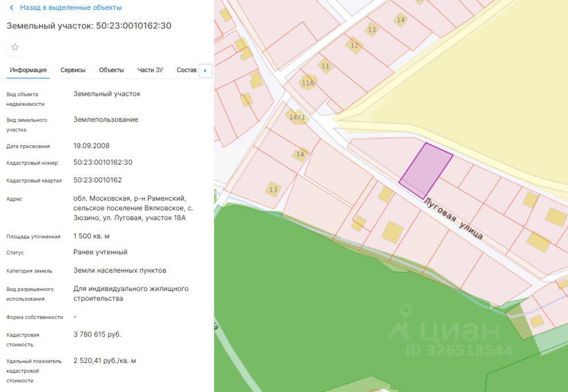Open the Состав tab
The width and height of the screenshot is (568, 392).
186,70
